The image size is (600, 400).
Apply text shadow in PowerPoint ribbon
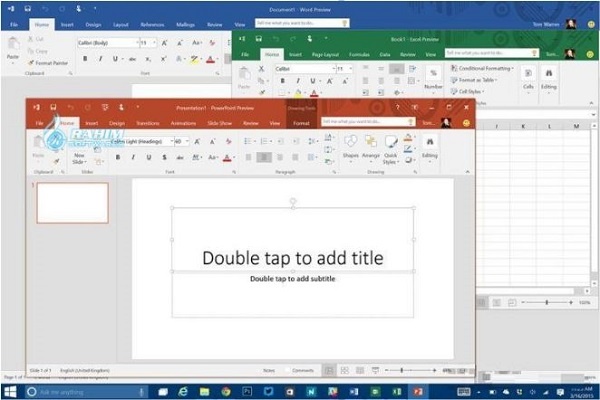click(164, 157)
